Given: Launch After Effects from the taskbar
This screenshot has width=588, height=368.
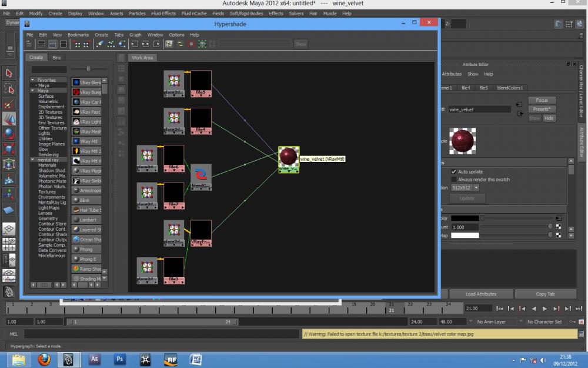Looking at the screenshot, I should pos(94,358).
